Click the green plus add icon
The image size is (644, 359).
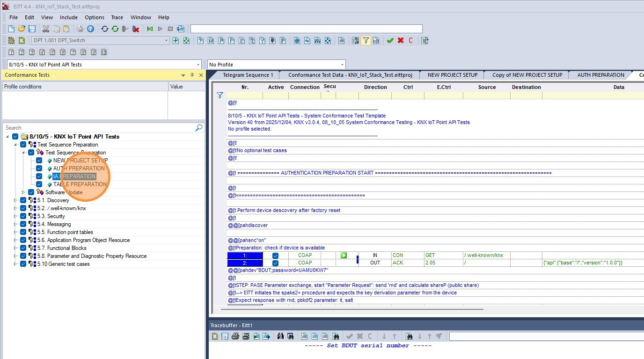click(176, 41)
